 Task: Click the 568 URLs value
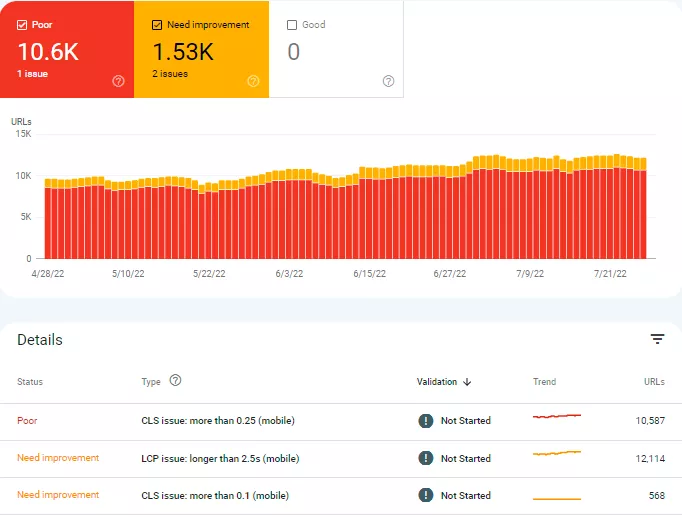(x=656, y=495)
